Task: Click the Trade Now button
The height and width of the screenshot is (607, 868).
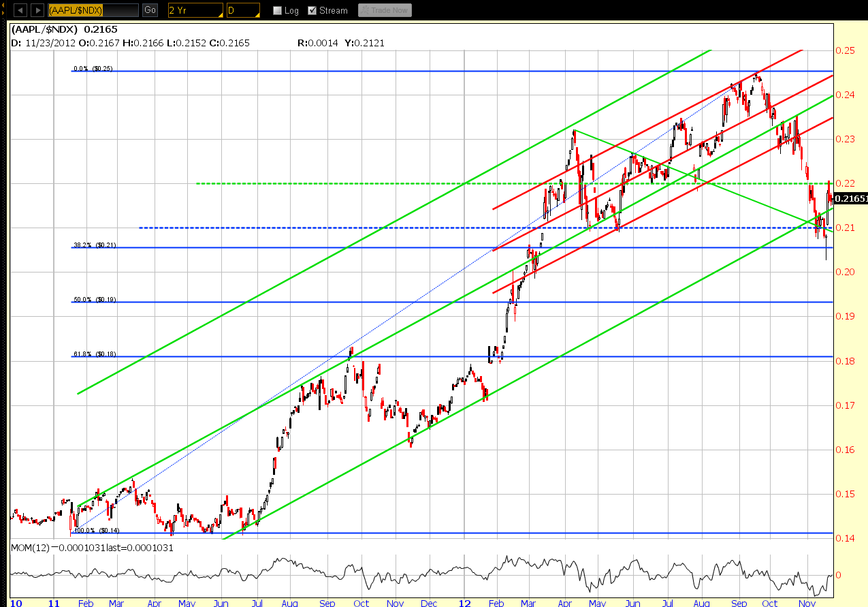Action: point(385,10)
